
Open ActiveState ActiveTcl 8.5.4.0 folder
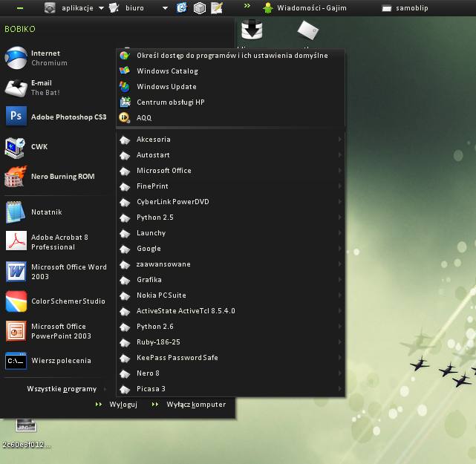231,311
